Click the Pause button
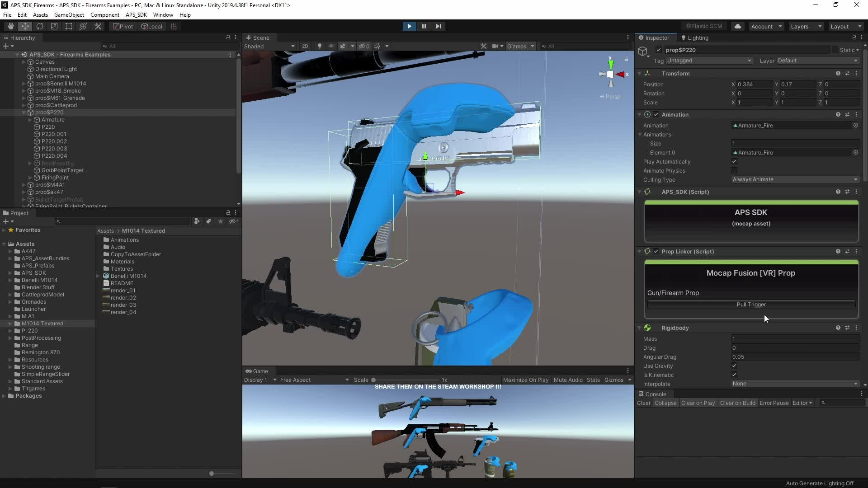Viewport: 868px width, 488px height. tap(424, 26)
